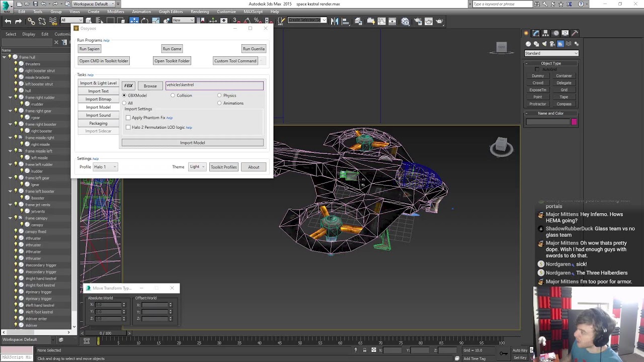This screenshot has width=644, height=362.
Task: Click the magenta object color swatch
Action: 574,122
